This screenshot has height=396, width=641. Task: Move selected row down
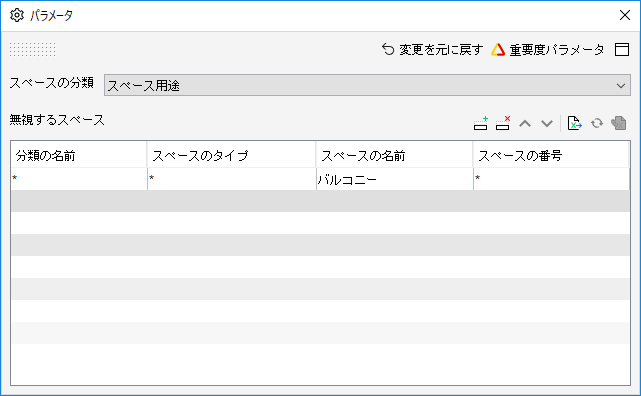pos(547,123)
